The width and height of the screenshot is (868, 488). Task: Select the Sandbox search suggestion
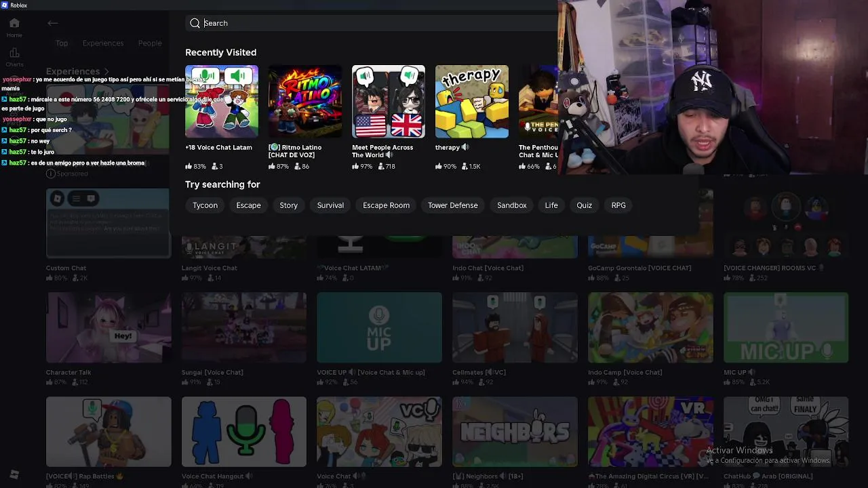(511, 205)
